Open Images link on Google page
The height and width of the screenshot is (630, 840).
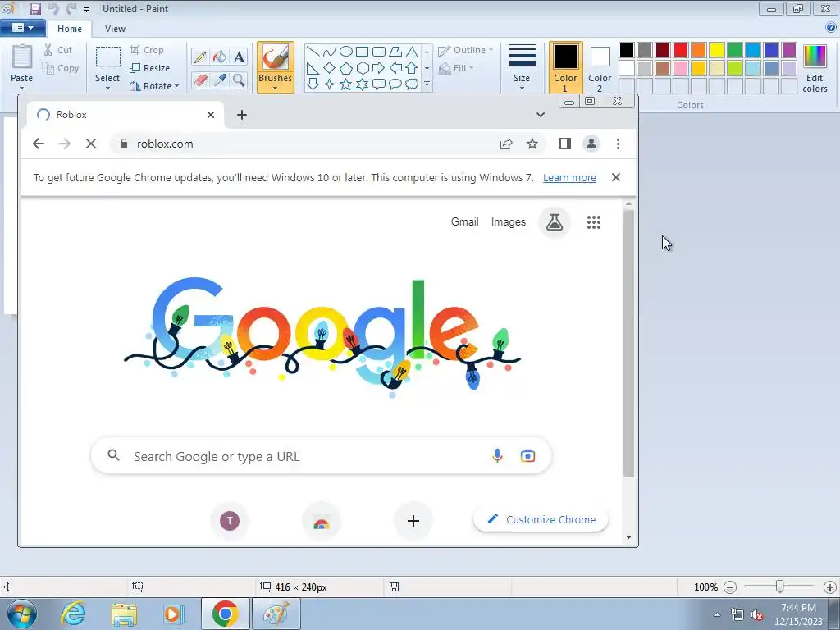pos(509,221)
